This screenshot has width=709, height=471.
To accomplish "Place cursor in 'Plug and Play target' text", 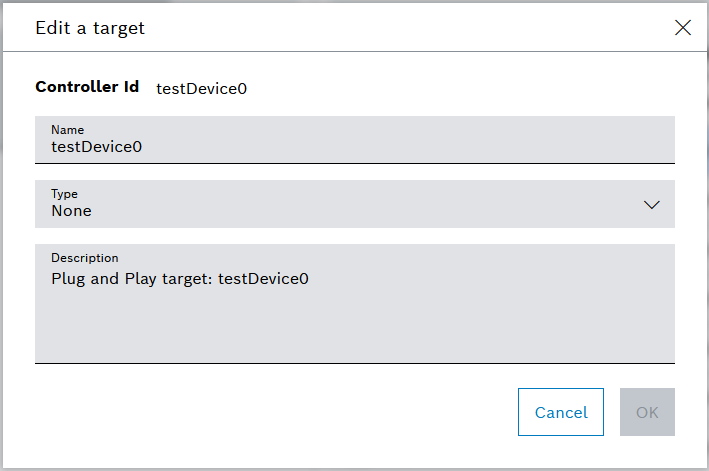I will pyautogui.click(x=130, y=279).
